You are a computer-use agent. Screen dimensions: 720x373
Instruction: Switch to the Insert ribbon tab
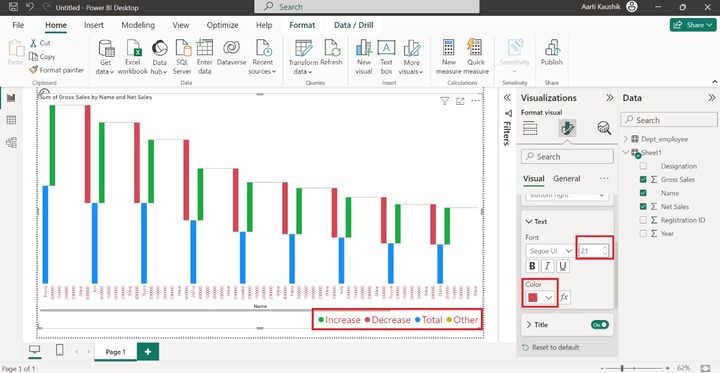point(94,25)
